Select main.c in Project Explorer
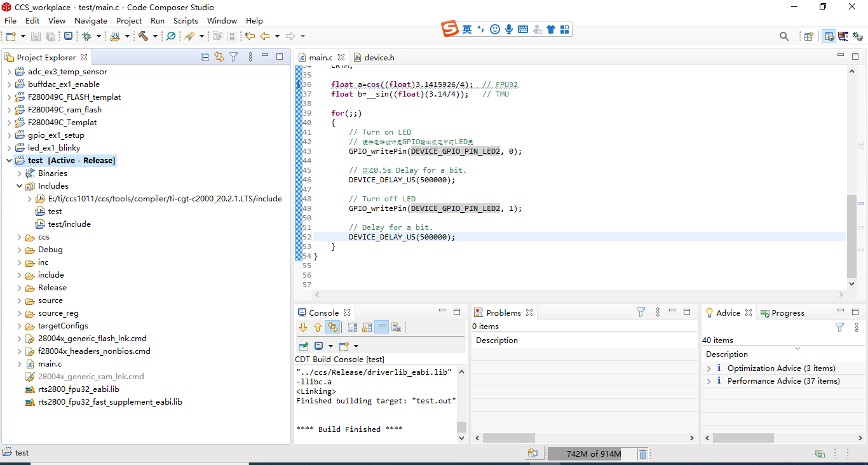 (x=50, y=364)
